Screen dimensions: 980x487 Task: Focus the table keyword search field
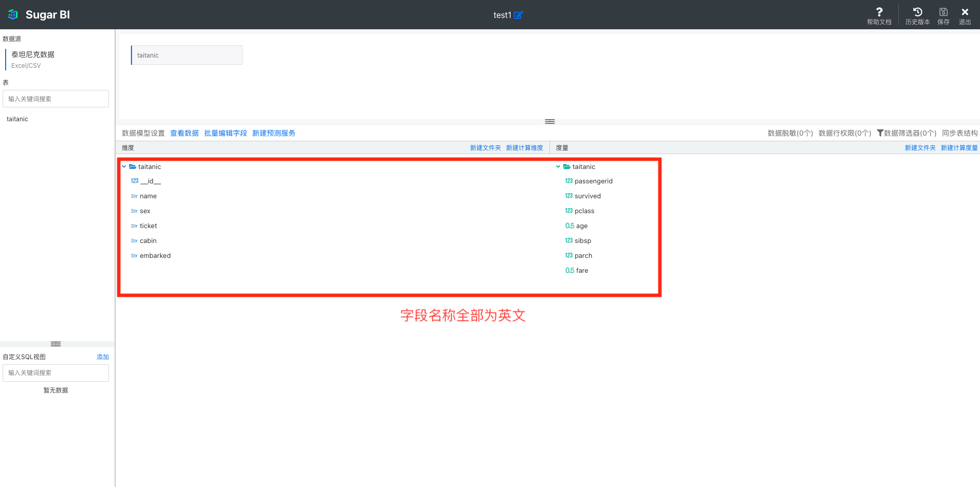coord(56,99)
